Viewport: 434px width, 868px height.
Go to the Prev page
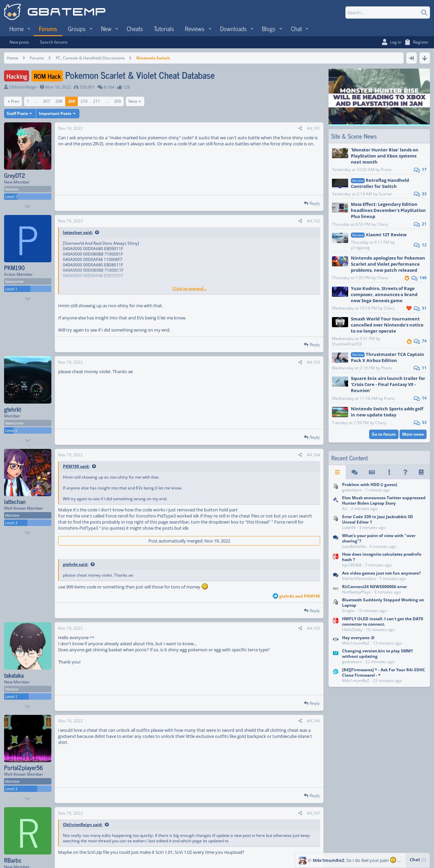click(x=13, y=101)
